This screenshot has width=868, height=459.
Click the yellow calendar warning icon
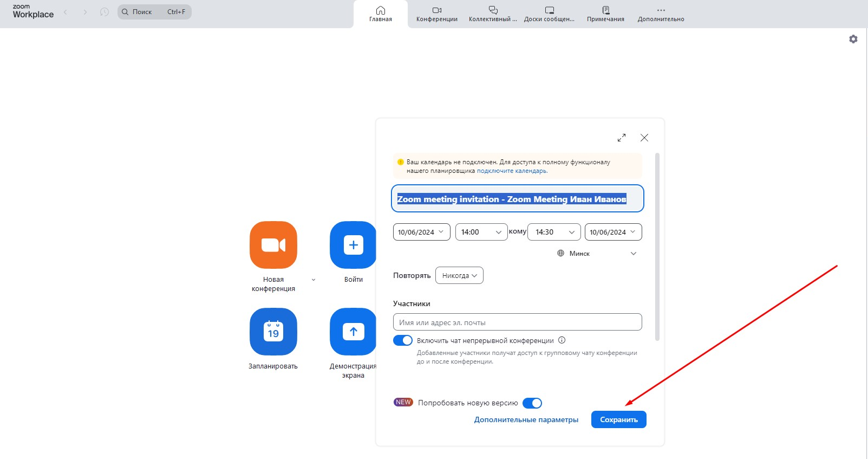pyautogui.click(x=401, y=162)
